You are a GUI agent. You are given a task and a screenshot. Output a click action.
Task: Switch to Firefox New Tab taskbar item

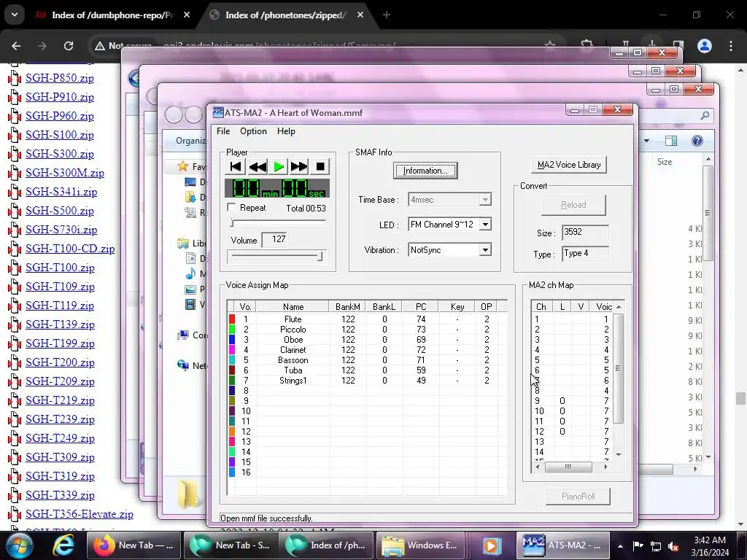point(133,545)
